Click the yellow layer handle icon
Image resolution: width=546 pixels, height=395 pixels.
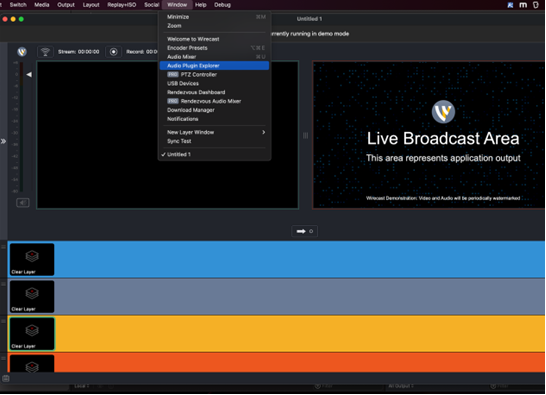tap(3, 321)
